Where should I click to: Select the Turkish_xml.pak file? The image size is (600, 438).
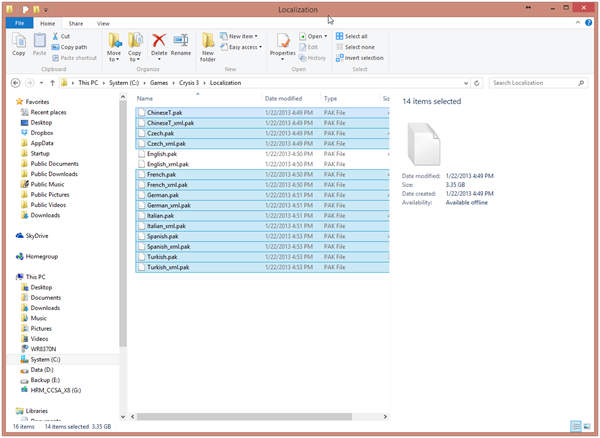pos(262,267)
